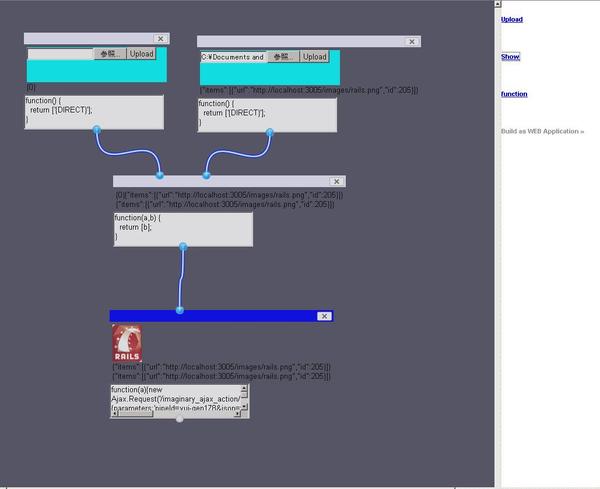The image size is (600, 489).
Task: Click the Ajax.Request code text area
Action: (x=174, y=398)
